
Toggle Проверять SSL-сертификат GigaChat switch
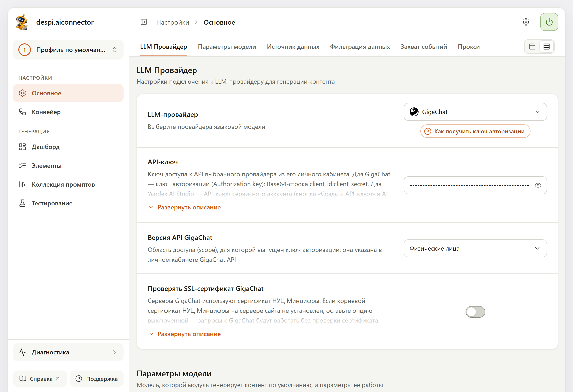pos(475,312)
